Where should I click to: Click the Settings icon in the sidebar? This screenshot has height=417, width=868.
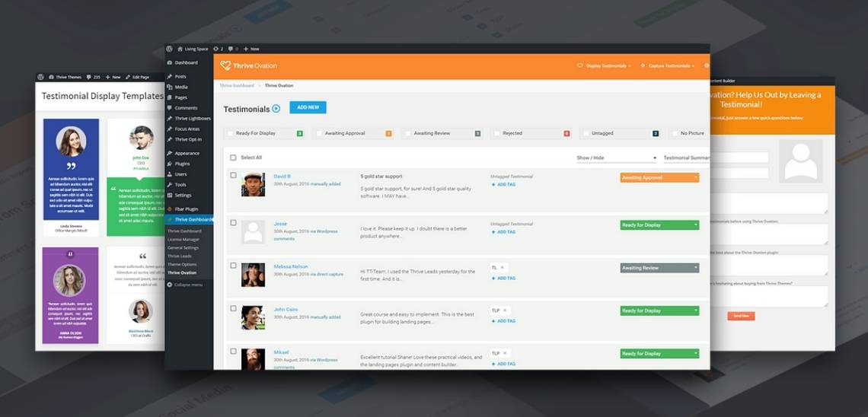169,196
